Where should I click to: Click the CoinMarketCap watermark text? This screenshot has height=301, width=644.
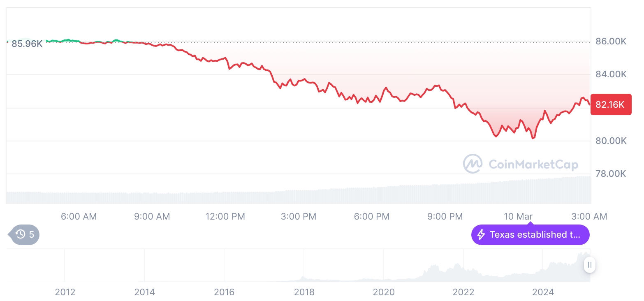click(533, 164)
